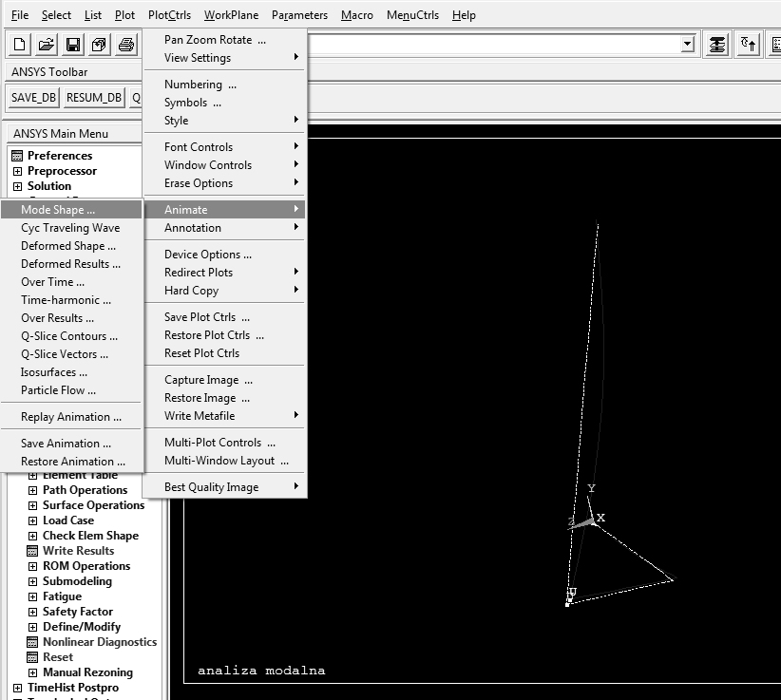Click the Save (floppy disk) toolbar icon
Screen dimensions: 781x700
click(73, 45)
